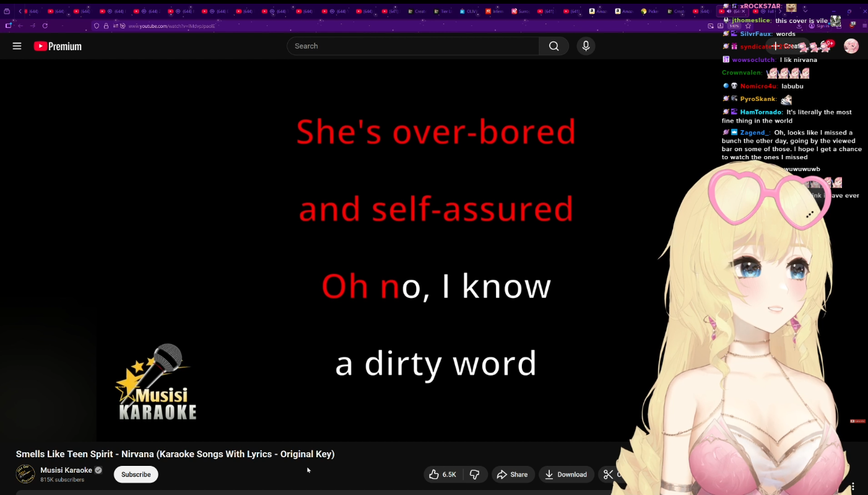This screenshot has height=495, width=868.
Task: Dislike the video with thumbs down
Action: click(475, 475)
